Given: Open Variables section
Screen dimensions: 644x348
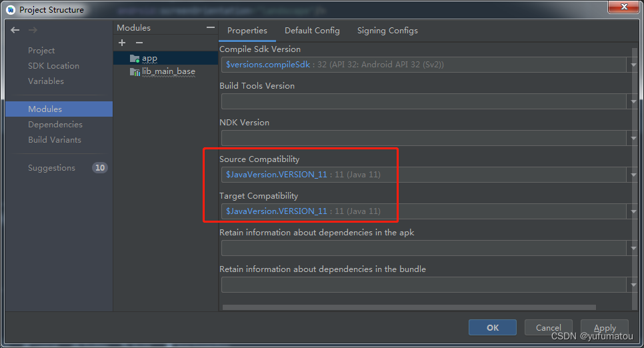Looking at the screenshot, I should 46,81.
